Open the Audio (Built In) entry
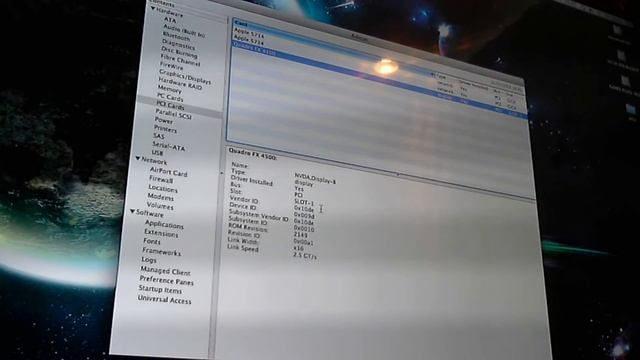 point(184,31)
